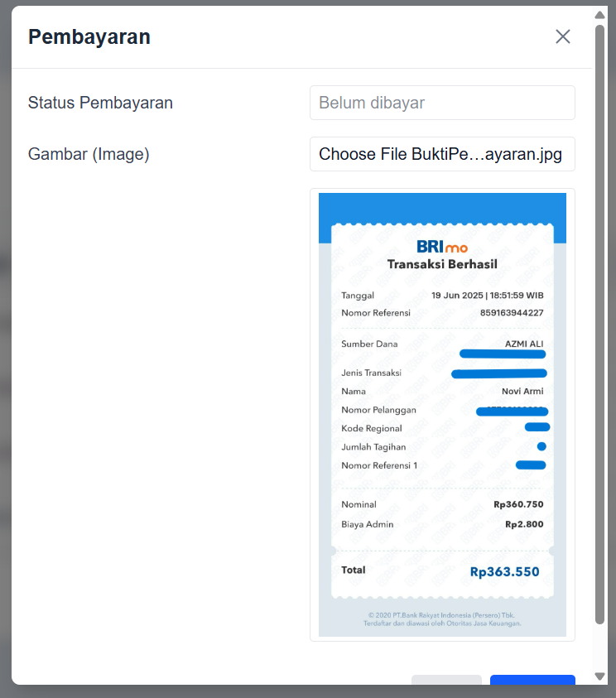Click the Nomor Referensi 1 label

tap(379, 465)
